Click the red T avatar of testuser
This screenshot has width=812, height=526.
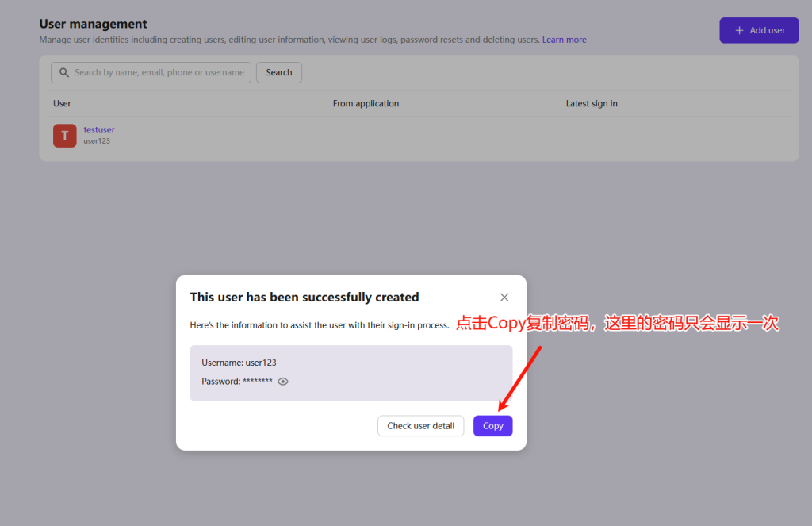(x=65, y=136)
